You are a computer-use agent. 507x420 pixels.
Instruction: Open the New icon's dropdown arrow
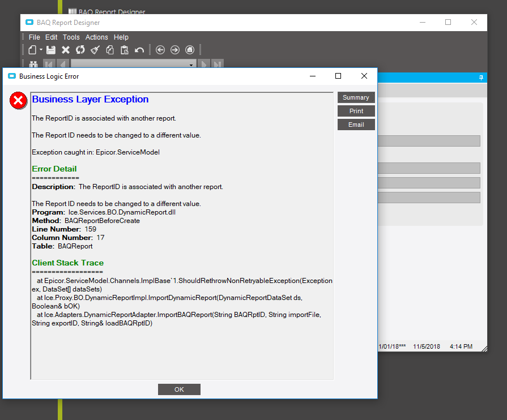pos(41,50)
